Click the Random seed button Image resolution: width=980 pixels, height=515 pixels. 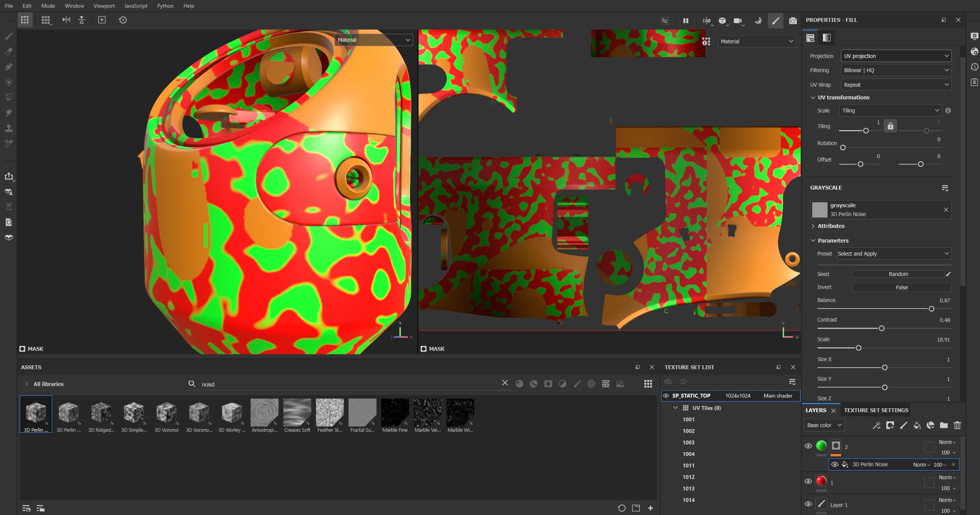click(898, 274)
